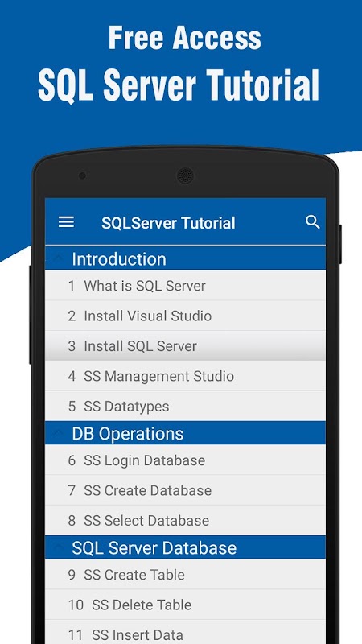Open lesson 8 SS Select Database

[x=185, y=520]
